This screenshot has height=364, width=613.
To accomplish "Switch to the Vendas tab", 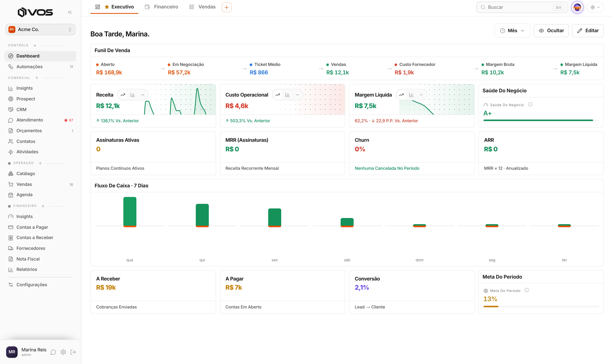I will pyautogui.click(x=202, y=7).
